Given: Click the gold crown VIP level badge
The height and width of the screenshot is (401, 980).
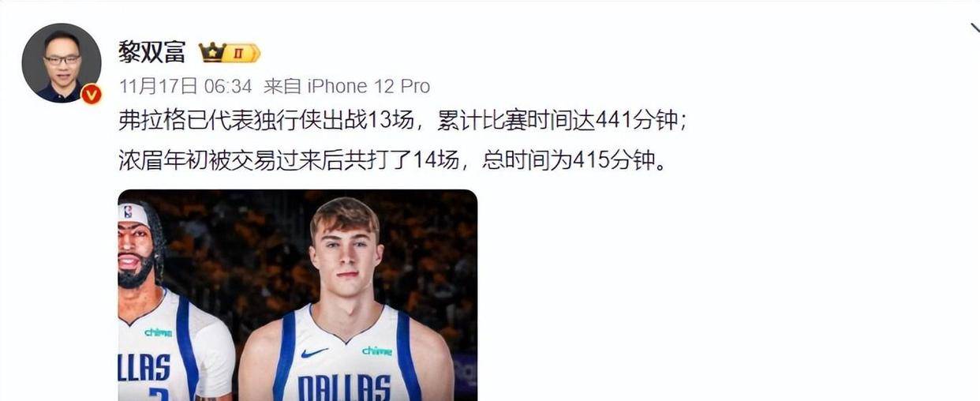Looking at the screenshot, I should click(x=230, y=53).
